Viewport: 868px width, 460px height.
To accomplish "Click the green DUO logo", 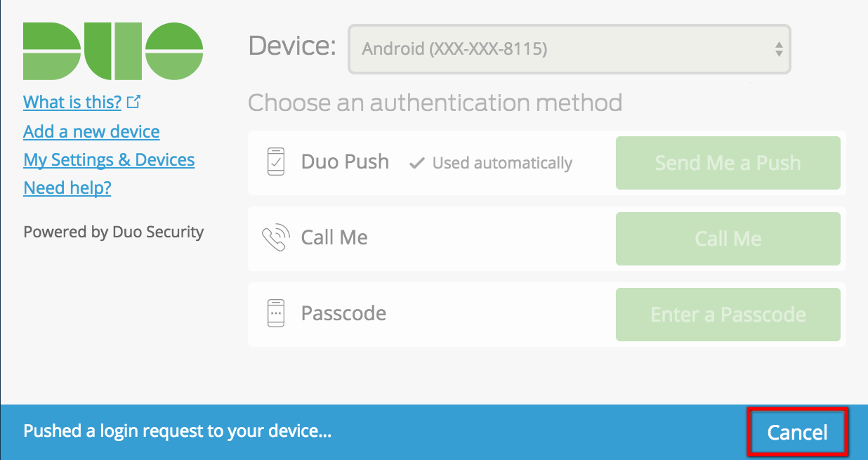I will point(112,49).
